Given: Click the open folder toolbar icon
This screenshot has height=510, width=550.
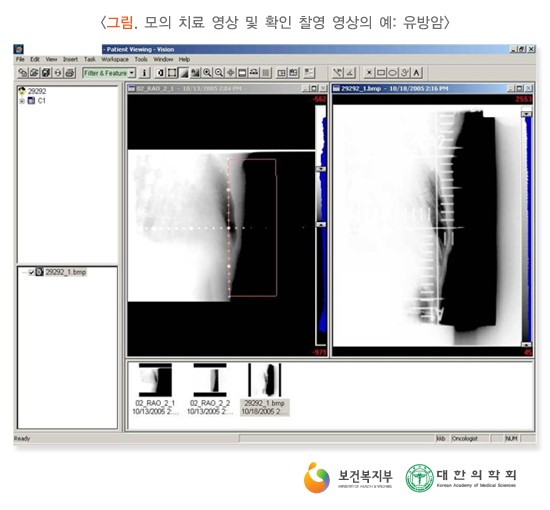Looking at the screenshot, I should (x=34, y=73).
